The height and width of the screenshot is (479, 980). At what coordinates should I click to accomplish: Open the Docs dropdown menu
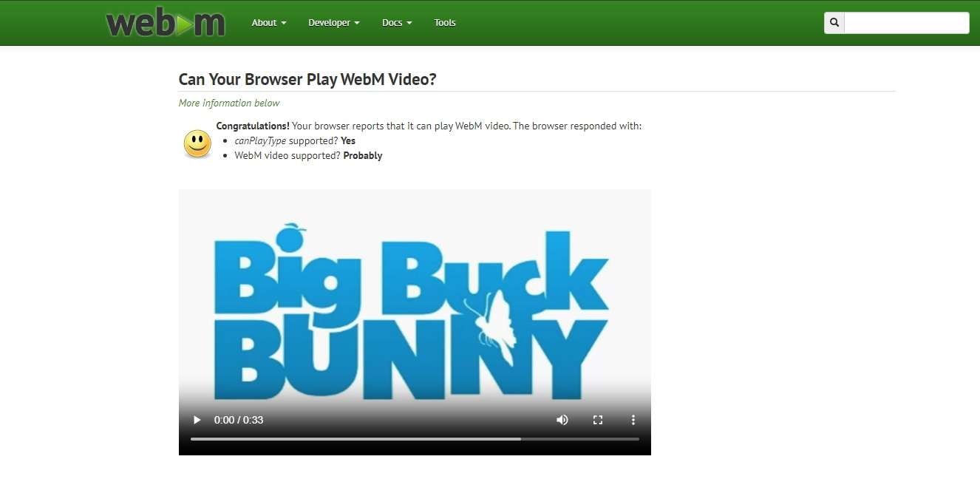coord(397,23)
